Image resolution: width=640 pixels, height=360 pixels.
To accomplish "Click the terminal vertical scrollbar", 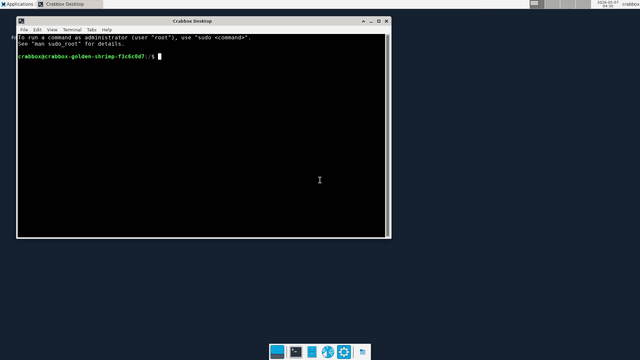I will point(387,136).
